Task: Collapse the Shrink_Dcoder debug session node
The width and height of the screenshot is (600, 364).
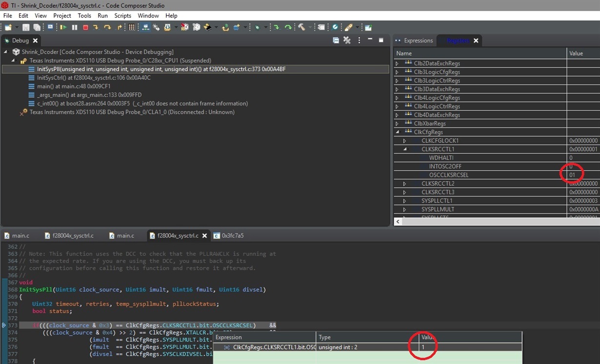Action: point(6,52)
